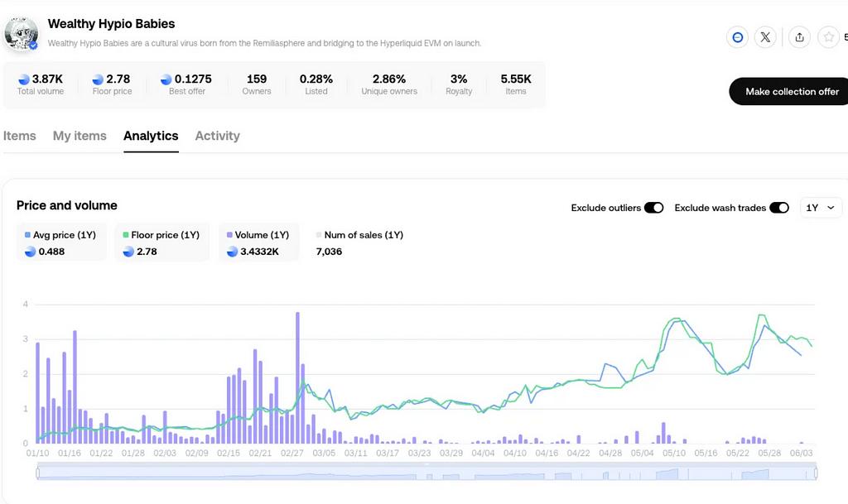Open the 1Y time range dropdown
The height and width of the screenshot is (504, 848).
coord(821,208)
